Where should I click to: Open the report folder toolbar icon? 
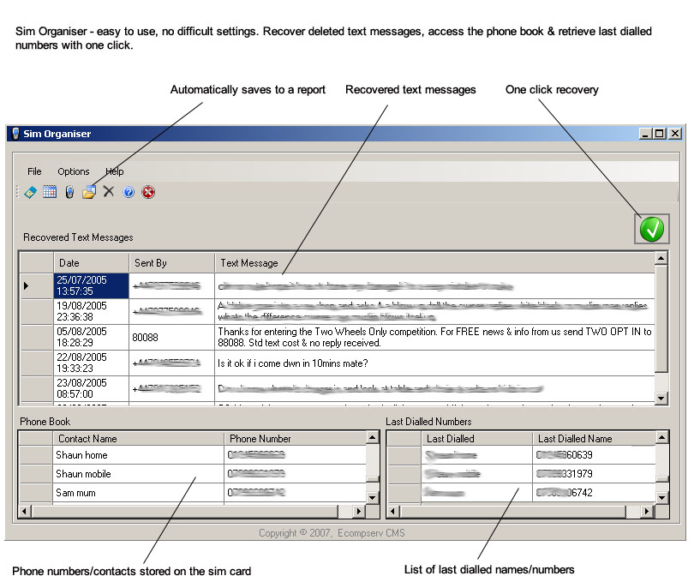click(x=89, y=192)
